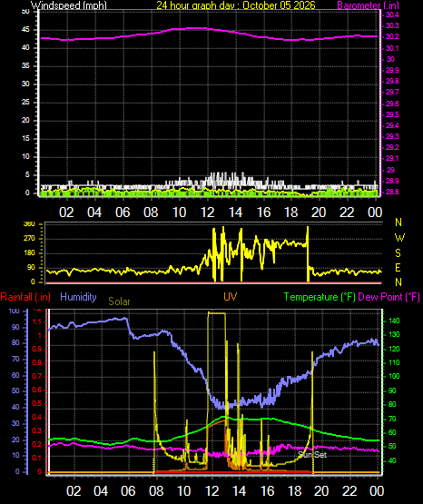Click the 'S' compass direction label

pyautogui.click(x=398, y=253)
